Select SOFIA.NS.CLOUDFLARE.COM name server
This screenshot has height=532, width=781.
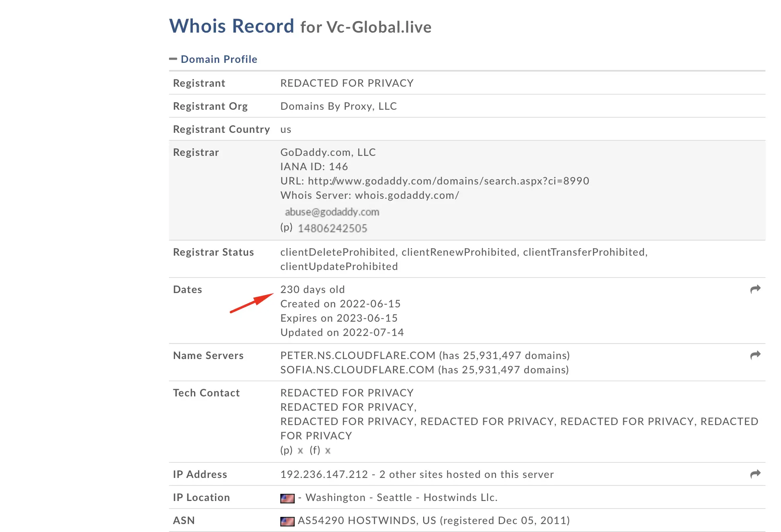pos(357,370)
